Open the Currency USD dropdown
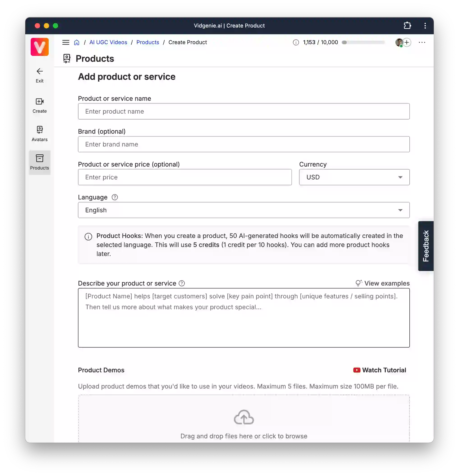459x476 pixels. point(354,177)
